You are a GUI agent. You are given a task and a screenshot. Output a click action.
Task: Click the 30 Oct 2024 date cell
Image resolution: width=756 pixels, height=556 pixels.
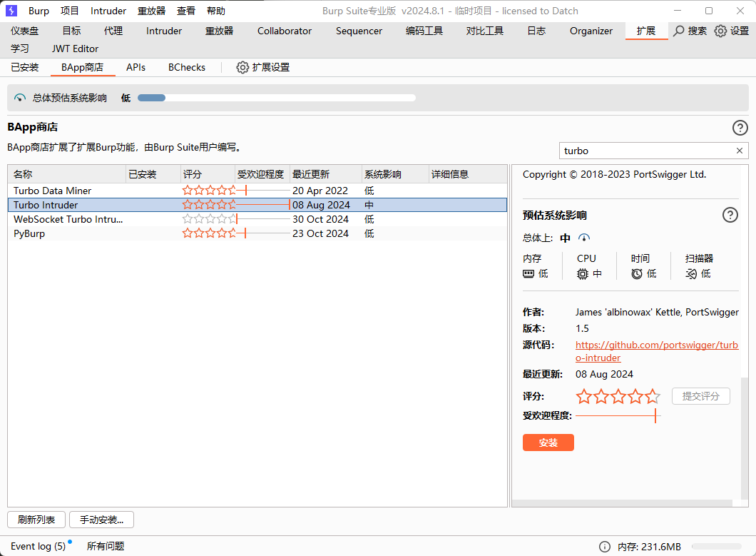[321, 219]
